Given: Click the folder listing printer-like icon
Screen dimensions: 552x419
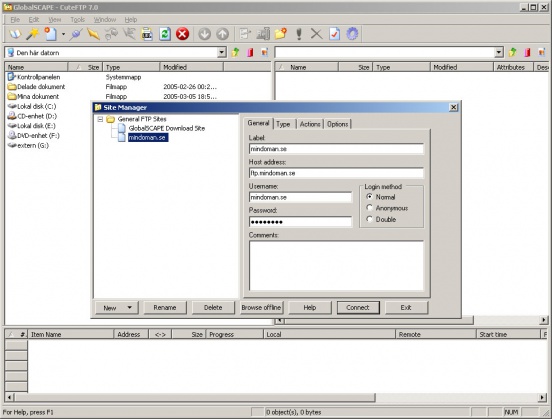Looking at the screenshot, I should click(147, 34).
